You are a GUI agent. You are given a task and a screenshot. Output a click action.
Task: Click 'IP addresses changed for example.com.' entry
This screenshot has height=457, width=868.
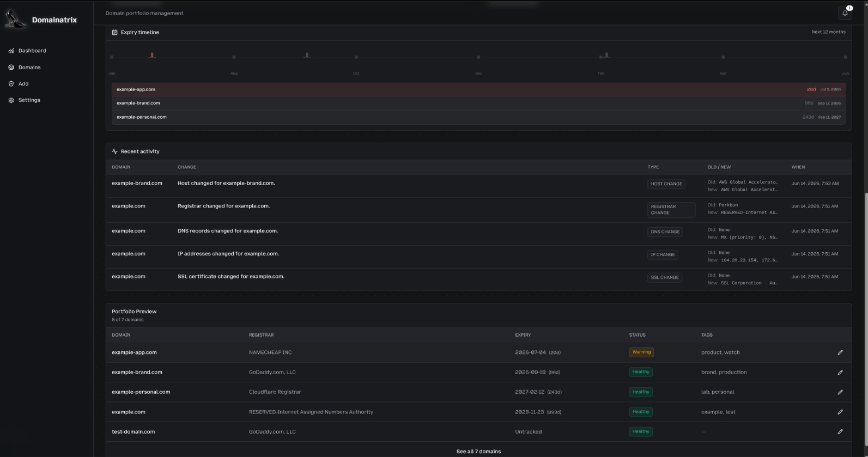click(x=228, y=254)
